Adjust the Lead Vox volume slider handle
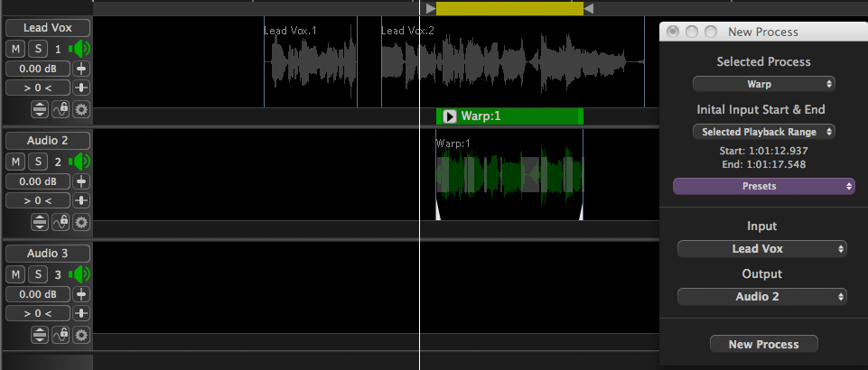This screenshot has width=868, height=370. click(x=82, y=69)
